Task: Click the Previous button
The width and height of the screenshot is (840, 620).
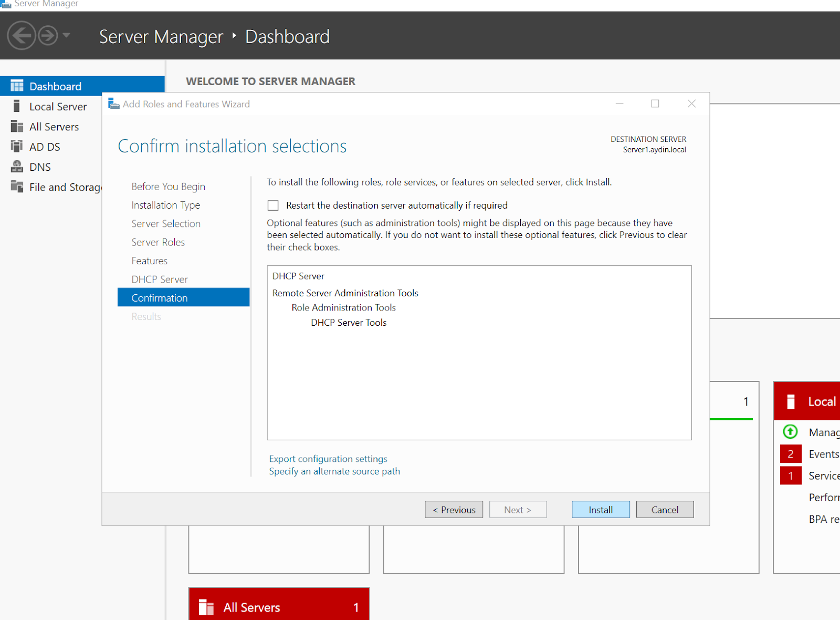Action: pos(454,510)
